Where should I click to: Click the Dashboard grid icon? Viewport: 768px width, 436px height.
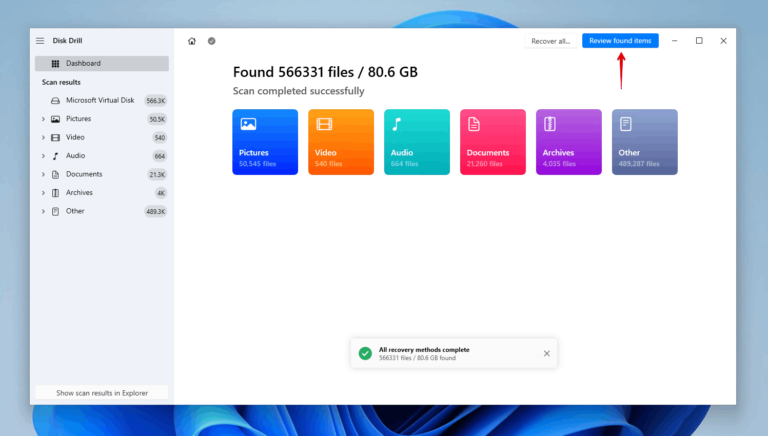(x=55, y=64)
